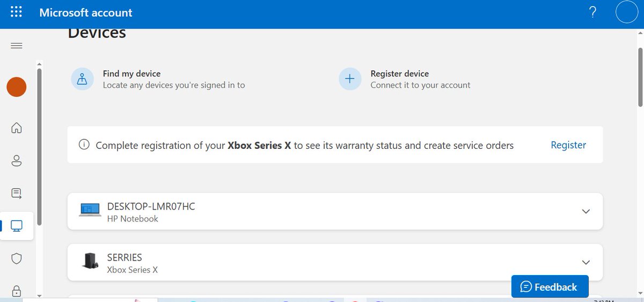Click the Xbox Series X console thumbnail

tap(90, 261)
